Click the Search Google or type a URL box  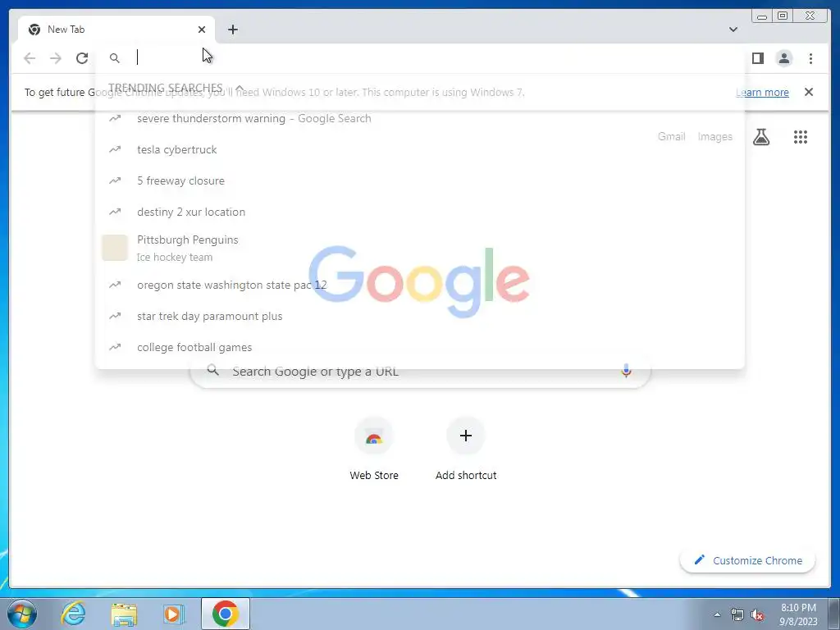point(421,372)
